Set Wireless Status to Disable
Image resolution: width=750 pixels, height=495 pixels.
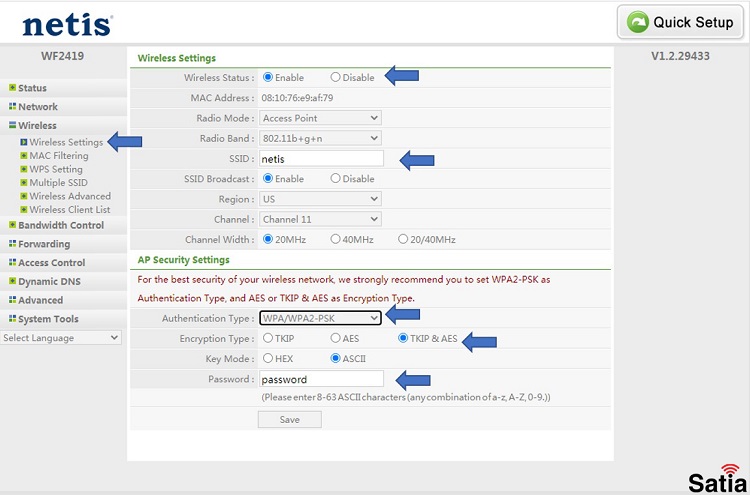coord(335,77)
